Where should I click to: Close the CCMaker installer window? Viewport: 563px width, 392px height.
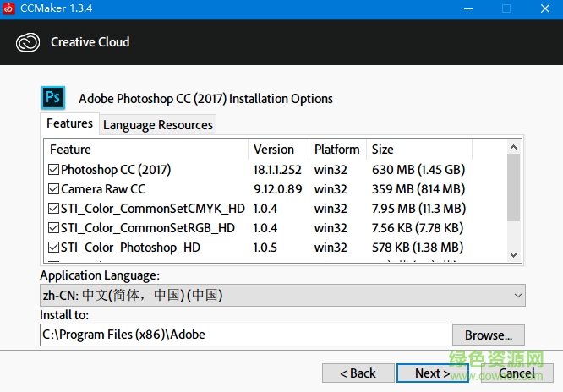click(544, 9)
